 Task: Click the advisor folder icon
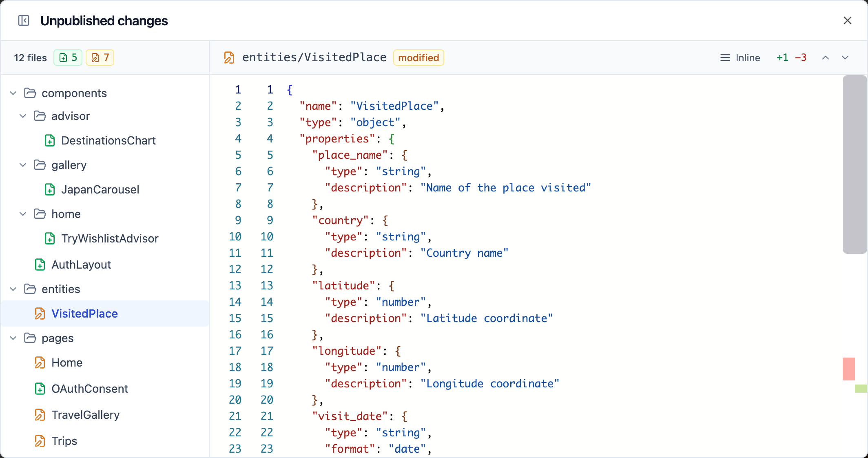(40, 116)
